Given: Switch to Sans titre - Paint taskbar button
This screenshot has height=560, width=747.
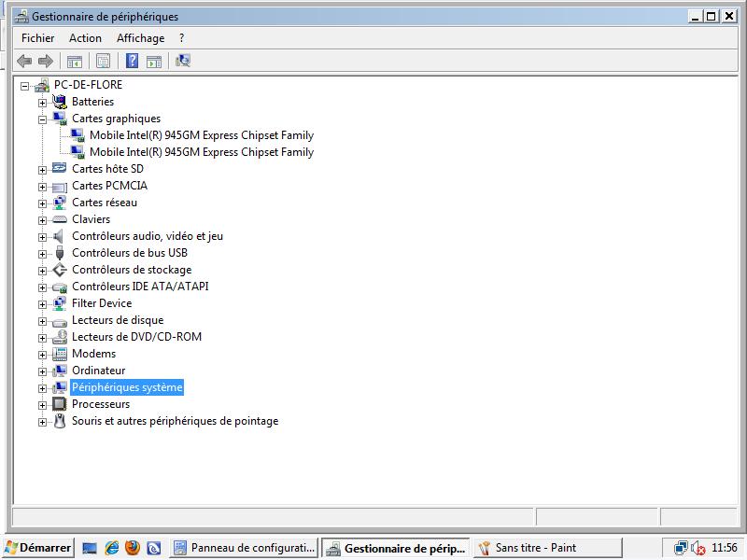Looking at the screenshot, I should [x=548, y=548].
